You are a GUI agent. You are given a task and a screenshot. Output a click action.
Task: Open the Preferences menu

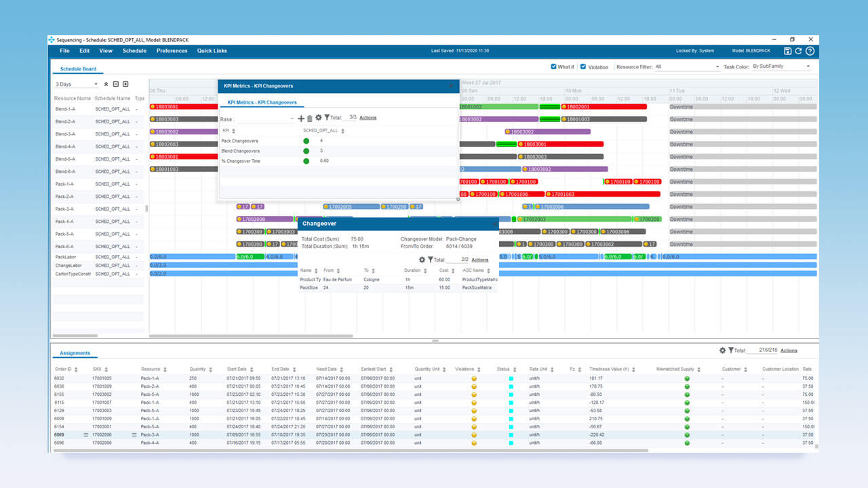click(172, 51)
